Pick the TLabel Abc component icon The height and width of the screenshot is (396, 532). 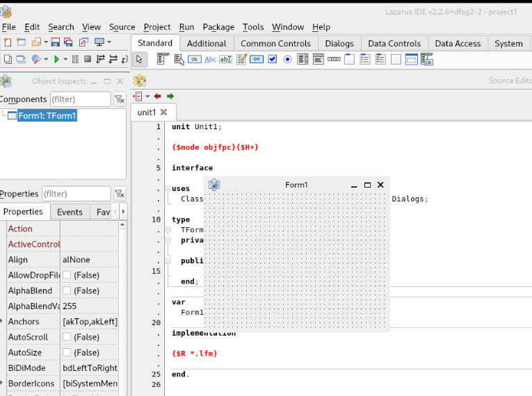[x=210, y=59]
